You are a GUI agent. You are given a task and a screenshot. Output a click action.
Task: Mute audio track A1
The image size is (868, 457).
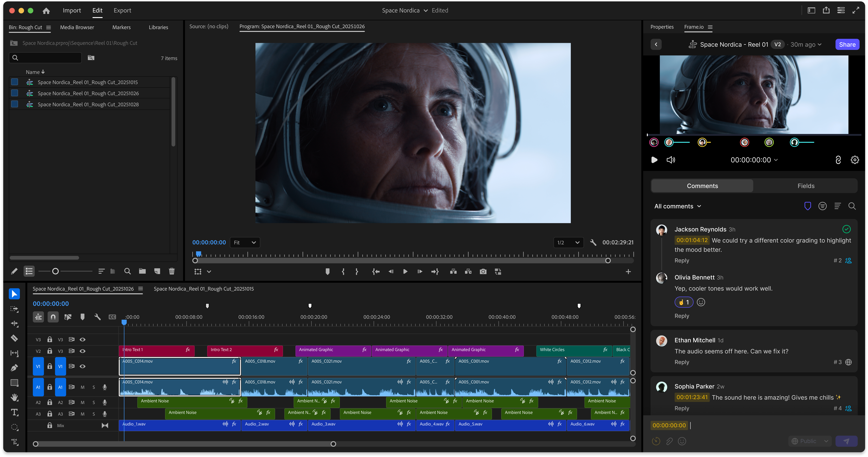point(83,387)
